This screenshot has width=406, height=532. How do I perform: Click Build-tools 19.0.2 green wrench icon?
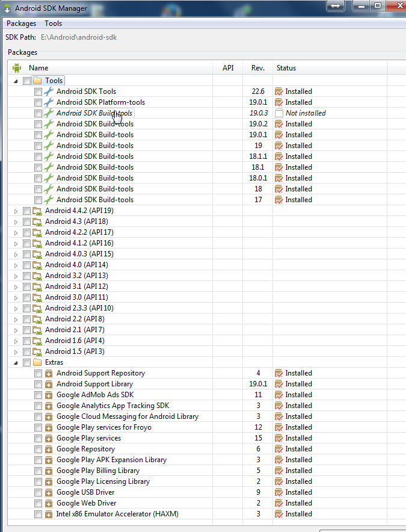tap(49, 124)
